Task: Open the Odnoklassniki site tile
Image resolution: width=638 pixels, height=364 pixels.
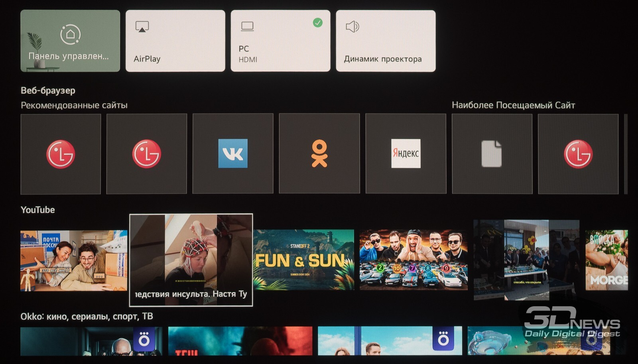Action: point(319,153)
